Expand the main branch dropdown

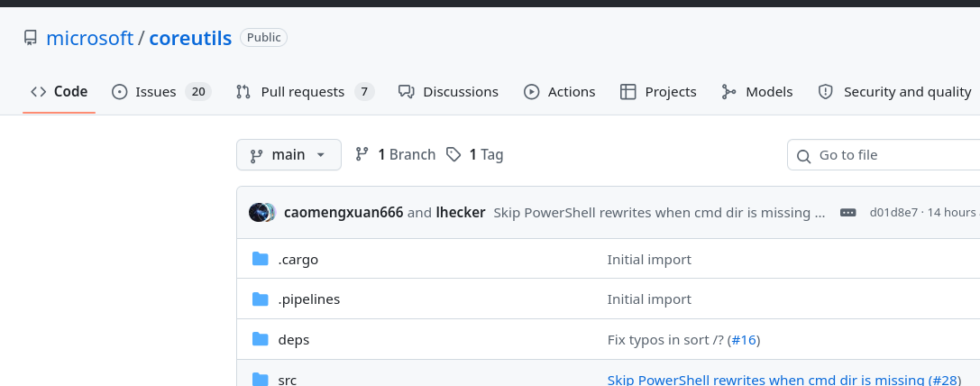pyautogui.click(x=289, y=154)
